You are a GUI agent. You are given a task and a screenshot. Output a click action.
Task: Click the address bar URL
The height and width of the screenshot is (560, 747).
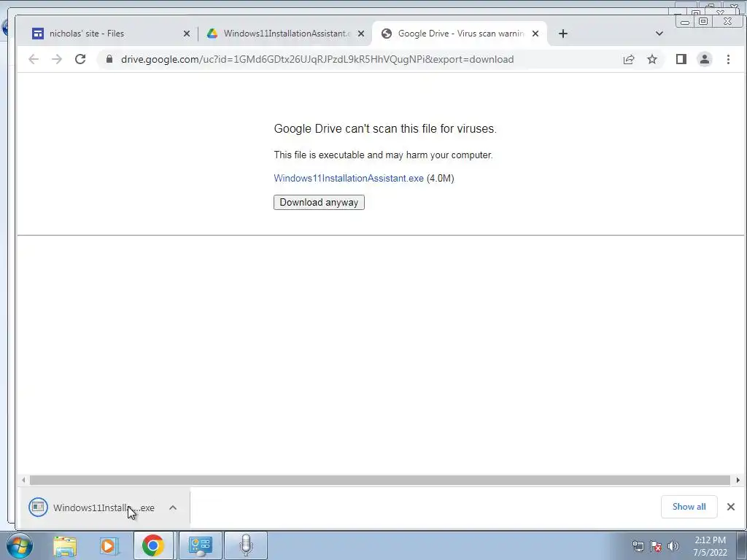[317, 59]
